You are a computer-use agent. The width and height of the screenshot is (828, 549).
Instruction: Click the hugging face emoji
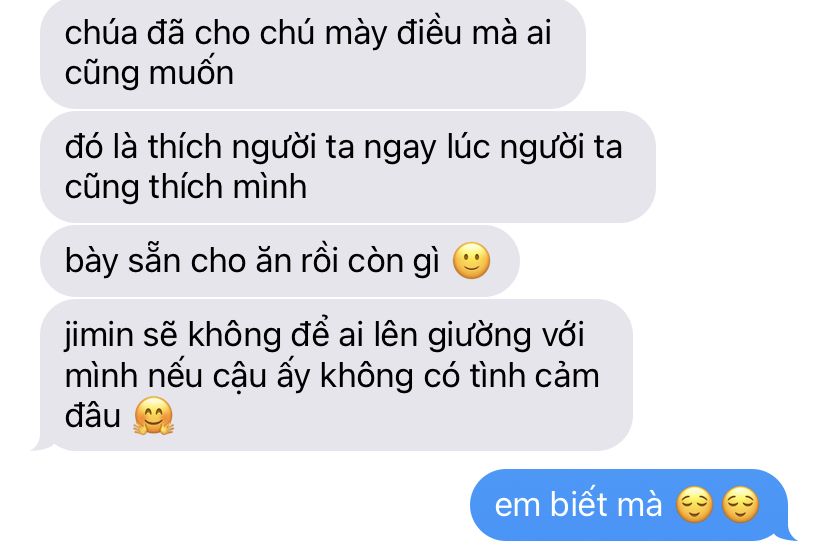[153, 415]
